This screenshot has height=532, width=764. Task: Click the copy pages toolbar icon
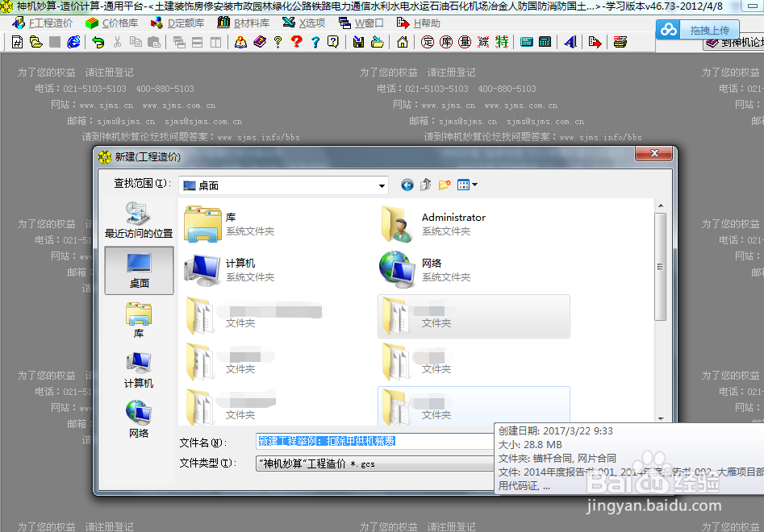click(136, 43)
